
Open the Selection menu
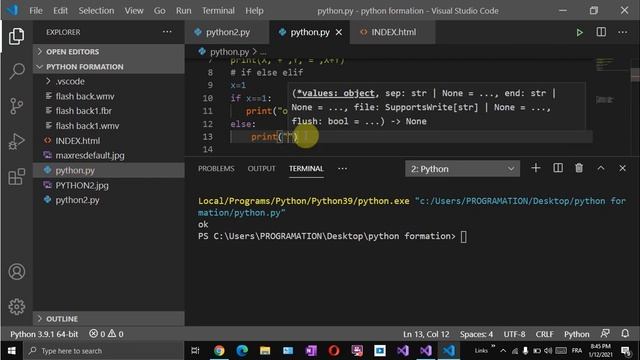(96, 11)
